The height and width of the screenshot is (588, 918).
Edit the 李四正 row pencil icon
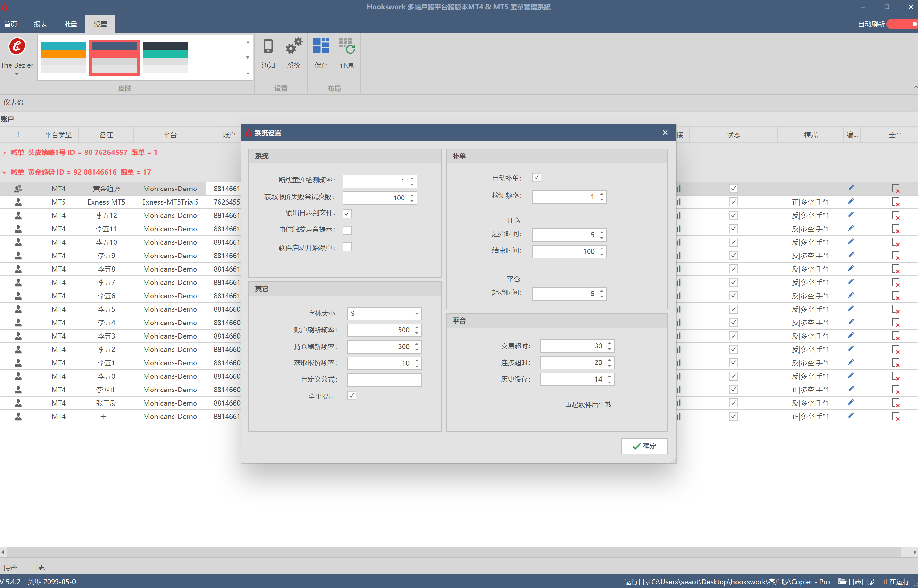click(851, 389)
